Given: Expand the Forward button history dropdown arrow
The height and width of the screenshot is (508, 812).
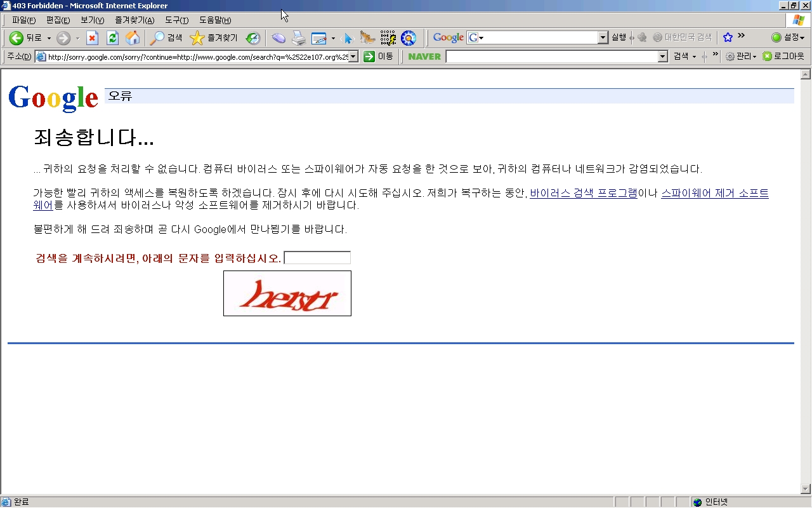Looking at the screenshot, I should tap(77, 38).
